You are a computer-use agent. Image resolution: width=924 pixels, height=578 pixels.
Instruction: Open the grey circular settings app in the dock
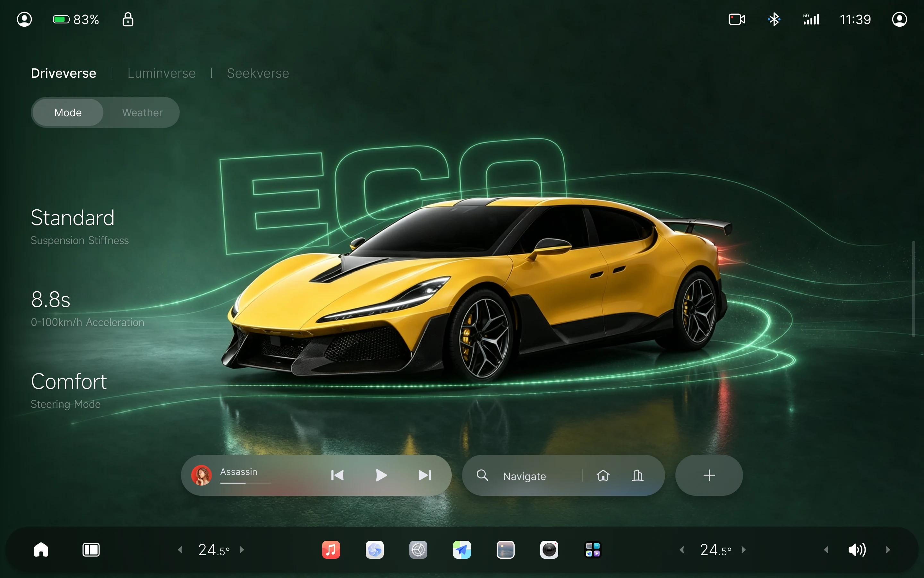coord(418,550)
